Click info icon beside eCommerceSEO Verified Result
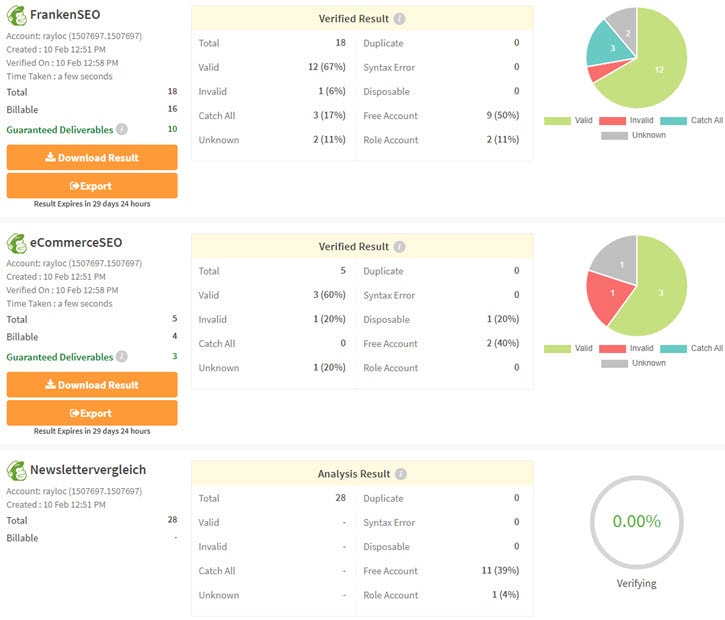The image size is (725, 620). (x=400, y=247)
